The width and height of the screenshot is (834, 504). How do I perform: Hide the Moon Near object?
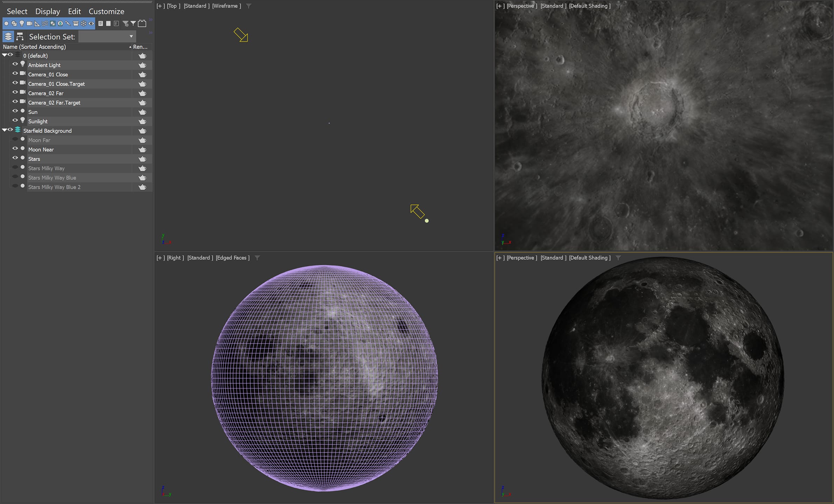tap(15, 149)
